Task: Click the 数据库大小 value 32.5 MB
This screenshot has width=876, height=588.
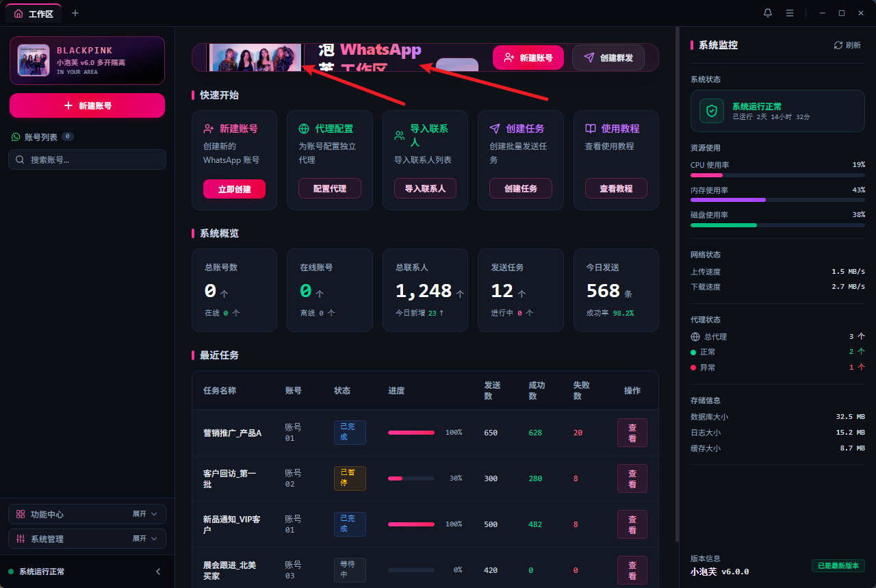Action: tap(851, 417)
